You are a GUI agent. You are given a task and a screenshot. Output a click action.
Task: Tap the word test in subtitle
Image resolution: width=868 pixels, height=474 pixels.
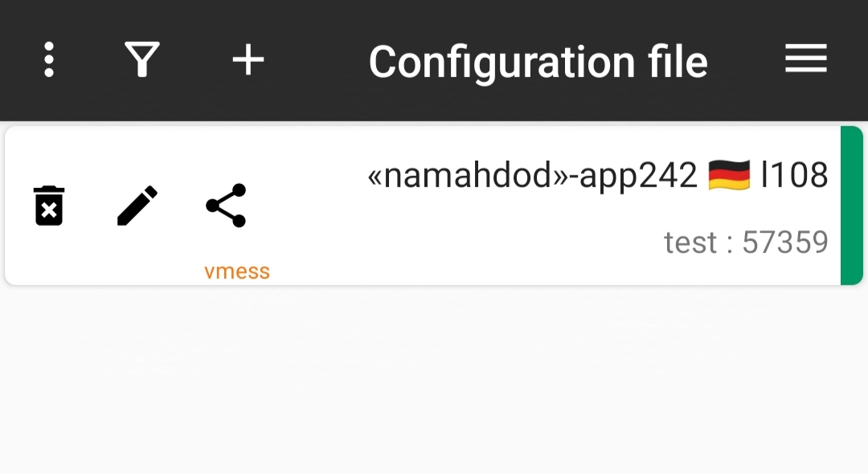click(x=690, y=243)
